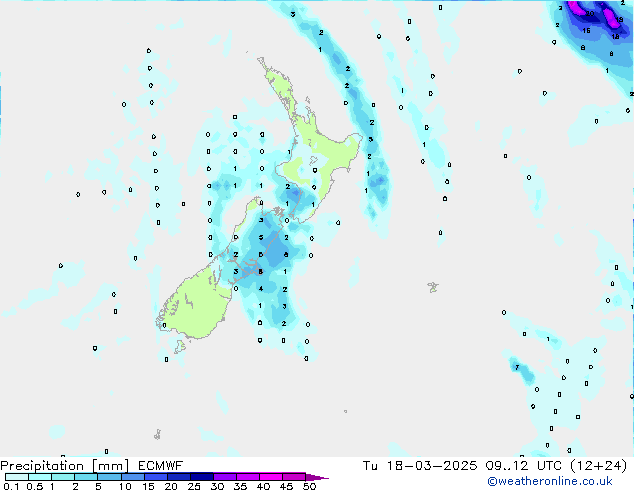Screen dimensions: 634x490
Task: Click the legend value '0.5'
Action: (x=35, y=486)
